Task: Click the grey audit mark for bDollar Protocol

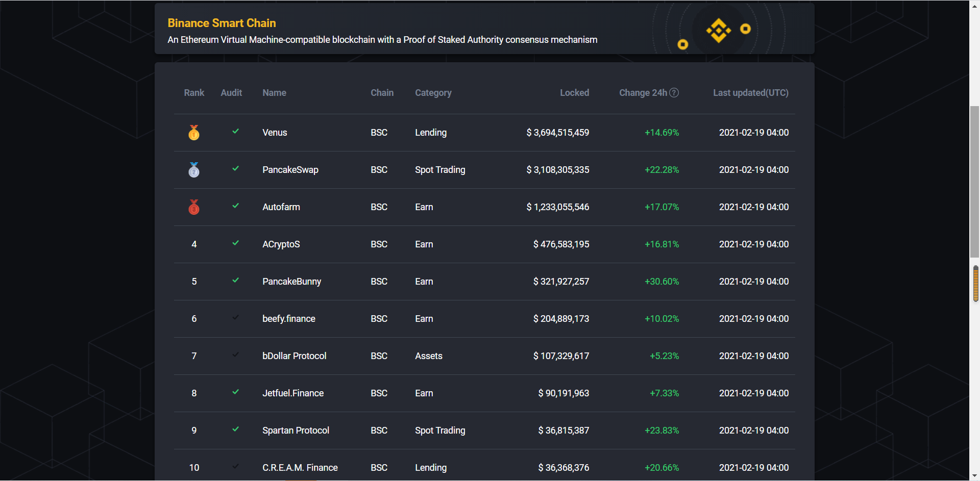Action: click(x=235, y=355)
